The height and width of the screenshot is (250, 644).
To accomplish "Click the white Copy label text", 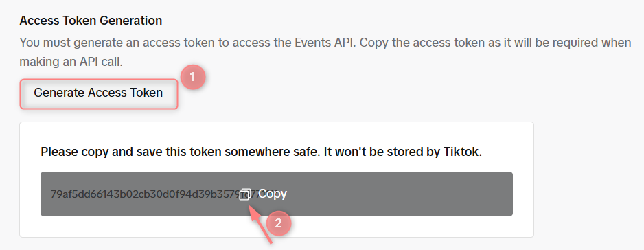I will [x=273, y=194].
